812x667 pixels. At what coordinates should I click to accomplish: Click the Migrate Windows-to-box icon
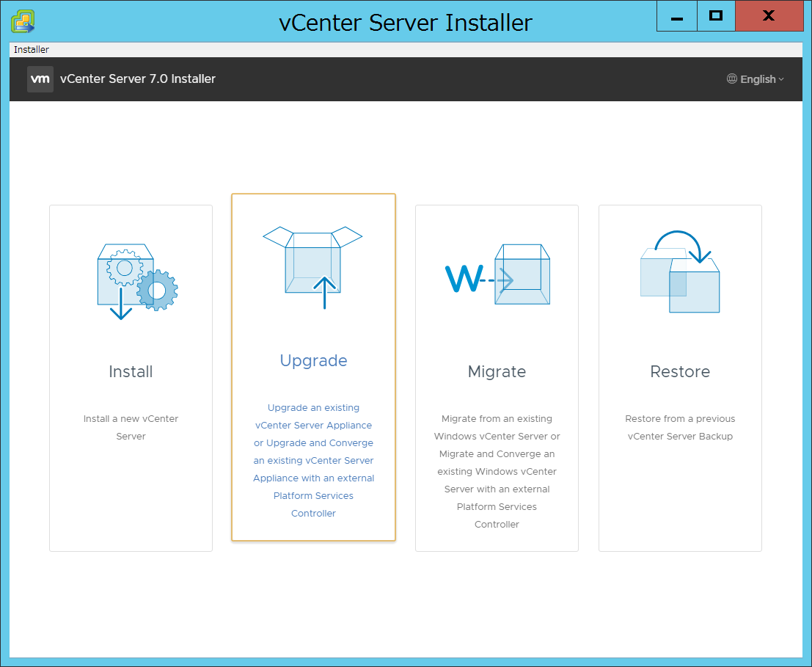pyautogui.click(x=497, y=274)
